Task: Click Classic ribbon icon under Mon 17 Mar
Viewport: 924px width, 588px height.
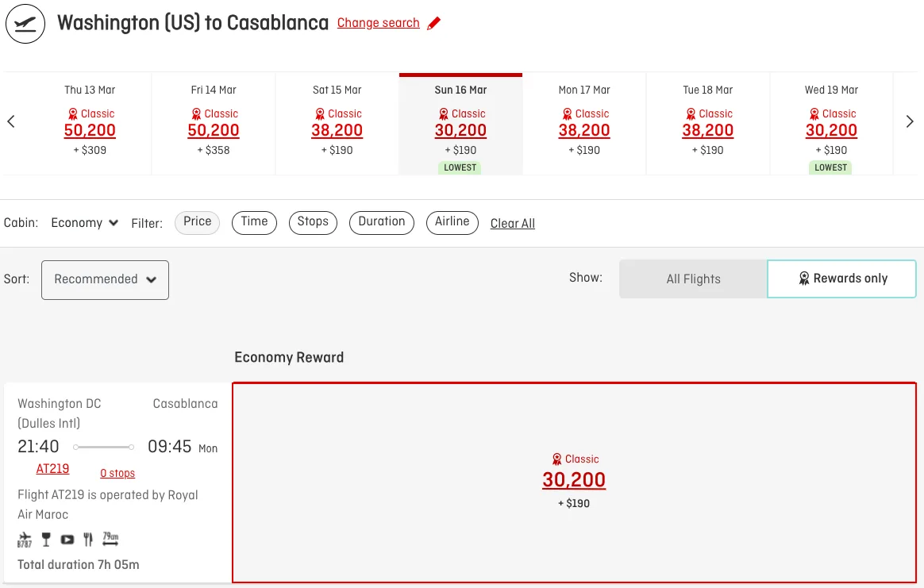Action: tap(568, 113)
